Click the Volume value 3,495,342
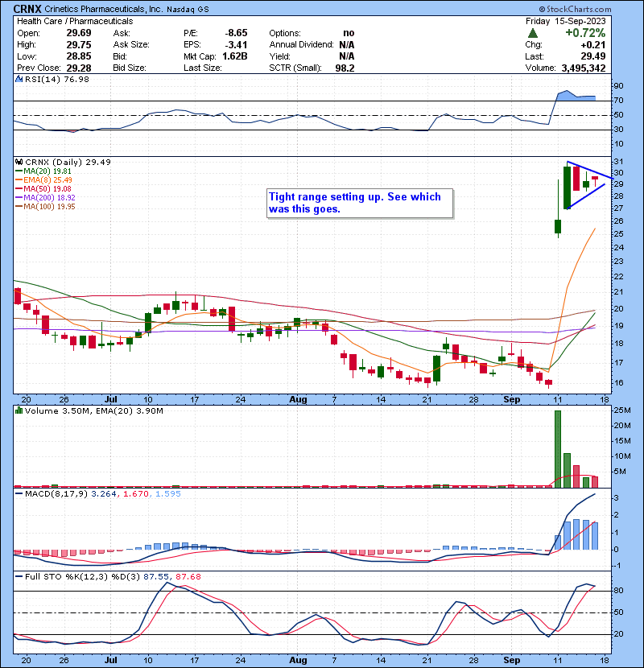The width and height of the screenshot is (644, 668). 584,68
